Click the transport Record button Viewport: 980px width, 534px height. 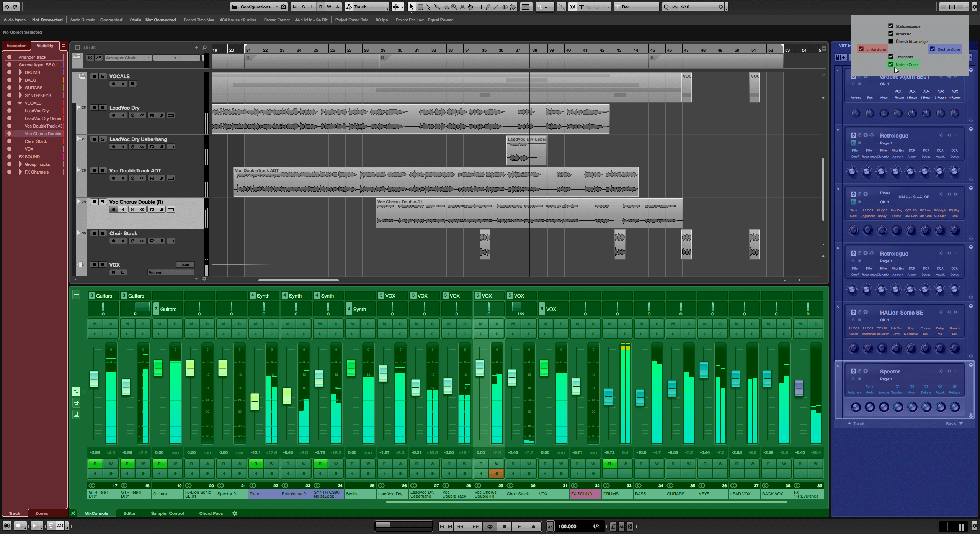533,526
